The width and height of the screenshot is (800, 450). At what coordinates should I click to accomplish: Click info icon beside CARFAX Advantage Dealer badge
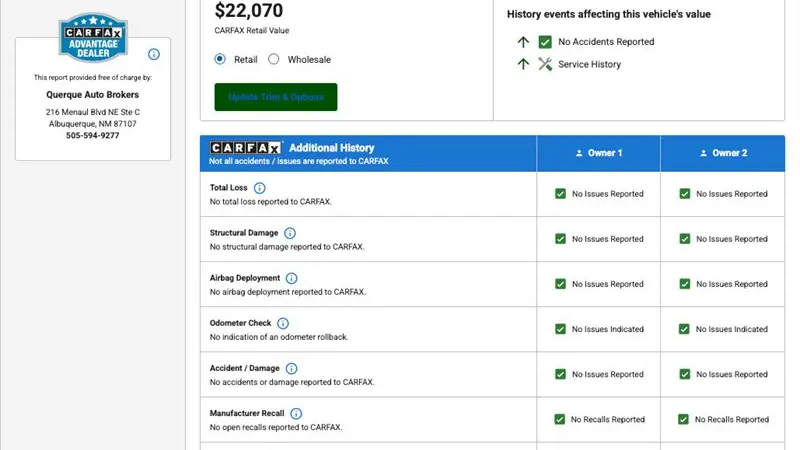(154, 54)
